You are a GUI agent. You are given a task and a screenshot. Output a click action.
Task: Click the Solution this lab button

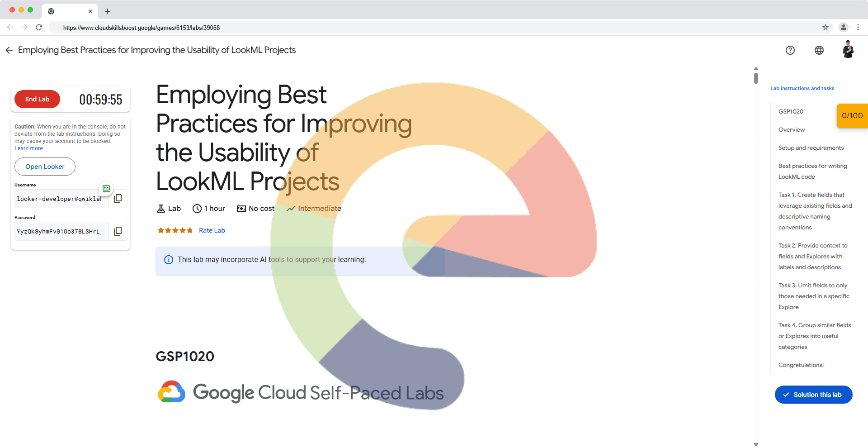(x=813, y=395)
